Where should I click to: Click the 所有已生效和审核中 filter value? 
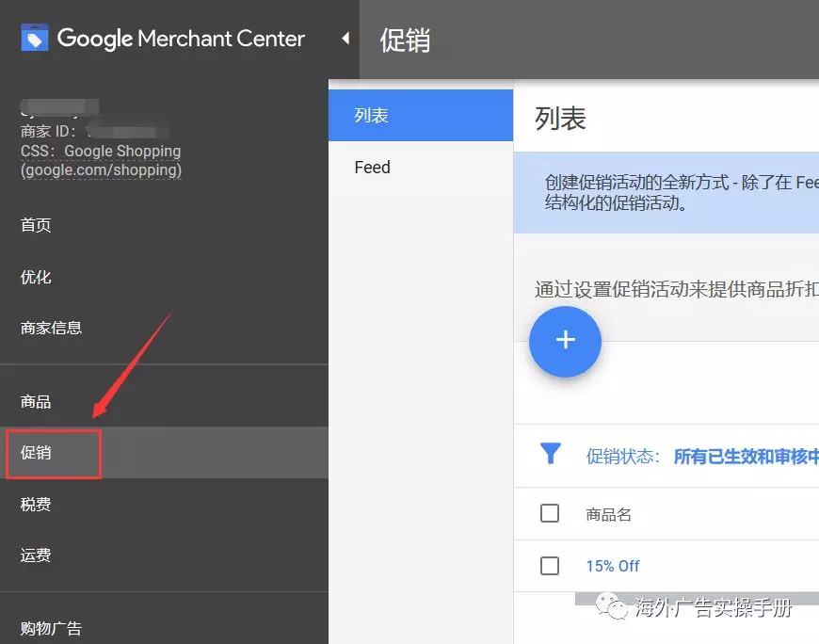tap(747, 457)
